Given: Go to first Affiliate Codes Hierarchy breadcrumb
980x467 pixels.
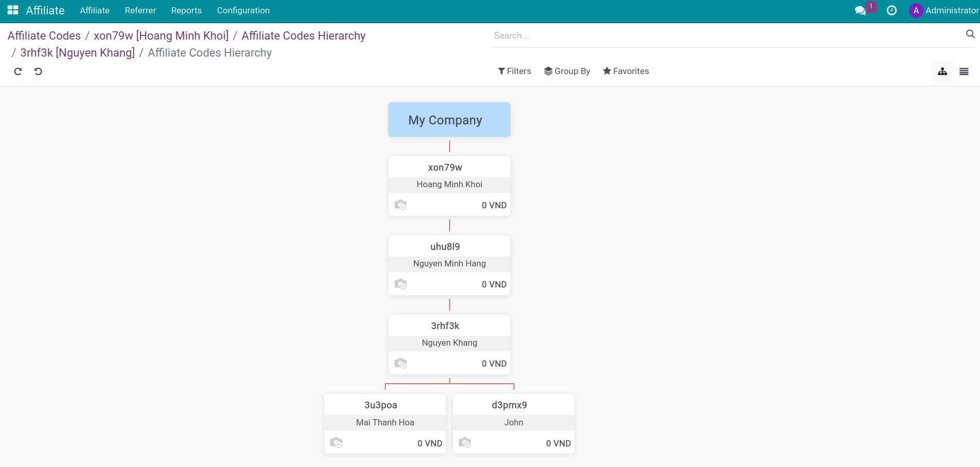Looking at the screenshot, I should pos(304,35).
